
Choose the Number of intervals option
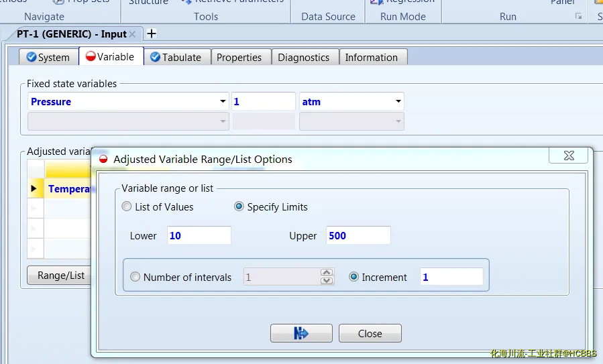[x=135, y=277]
